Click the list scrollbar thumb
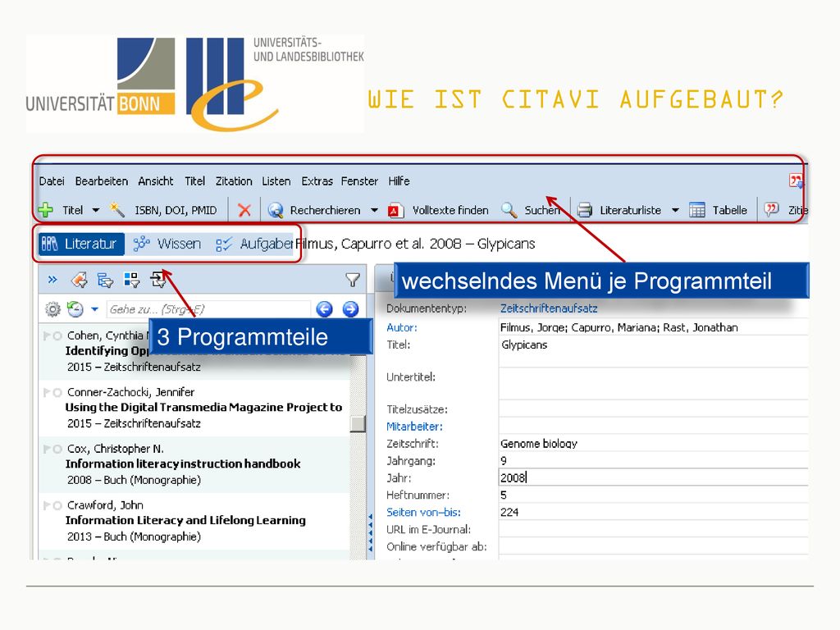 tap(358, 424)
